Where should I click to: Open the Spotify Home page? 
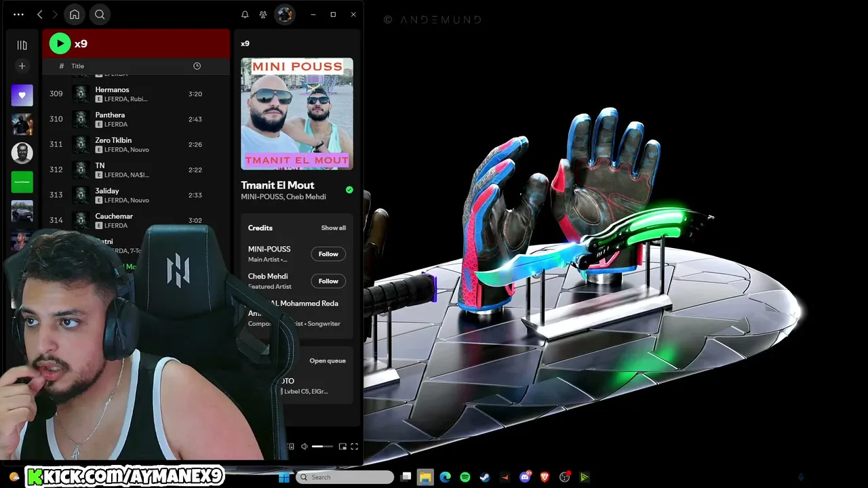(x=75, y=14)
